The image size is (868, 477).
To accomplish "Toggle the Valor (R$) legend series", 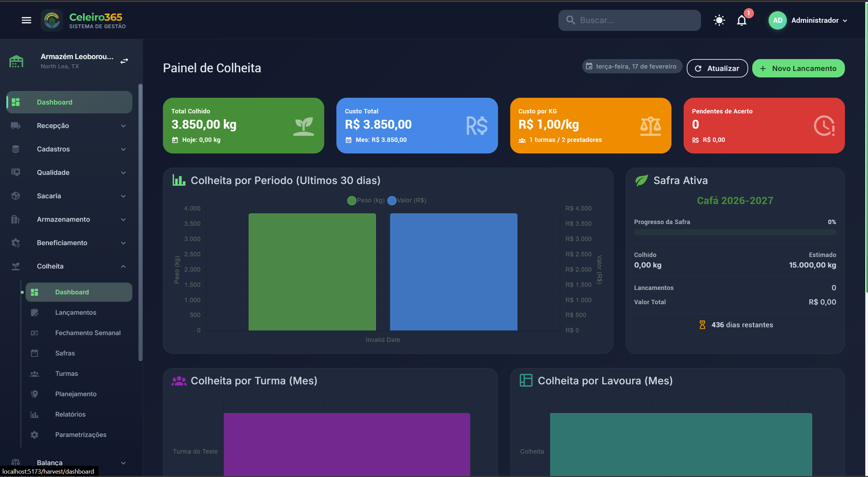I will click(407, 200).
